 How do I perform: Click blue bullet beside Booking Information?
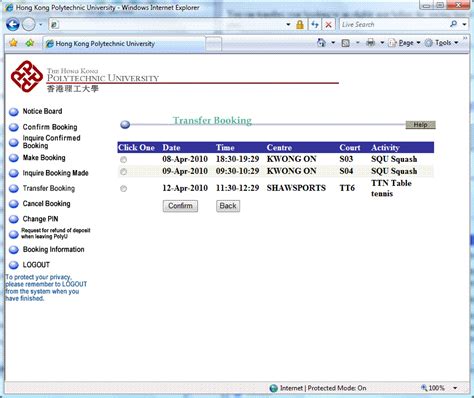pyautogui.click(x=14, y=250)
